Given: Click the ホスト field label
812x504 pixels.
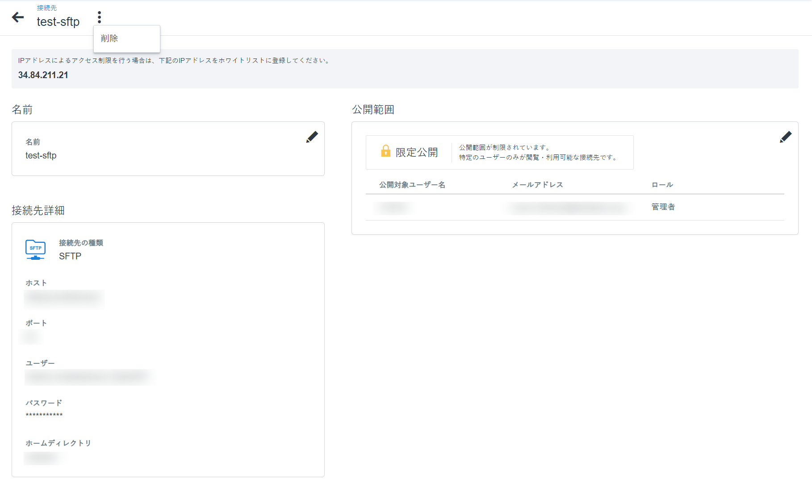Looking at the screenshot, I should (36, 283).
